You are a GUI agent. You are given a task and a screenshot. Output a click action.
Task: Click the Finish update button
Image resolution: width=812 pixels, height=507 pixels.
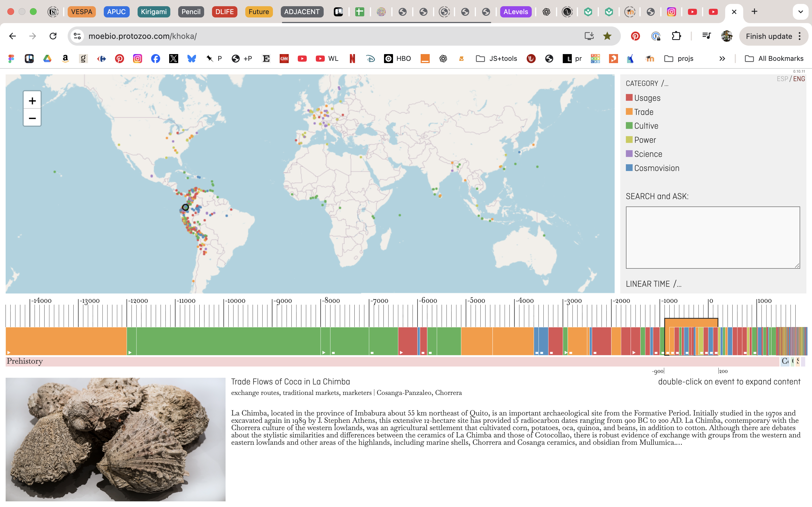pos(769,36)
